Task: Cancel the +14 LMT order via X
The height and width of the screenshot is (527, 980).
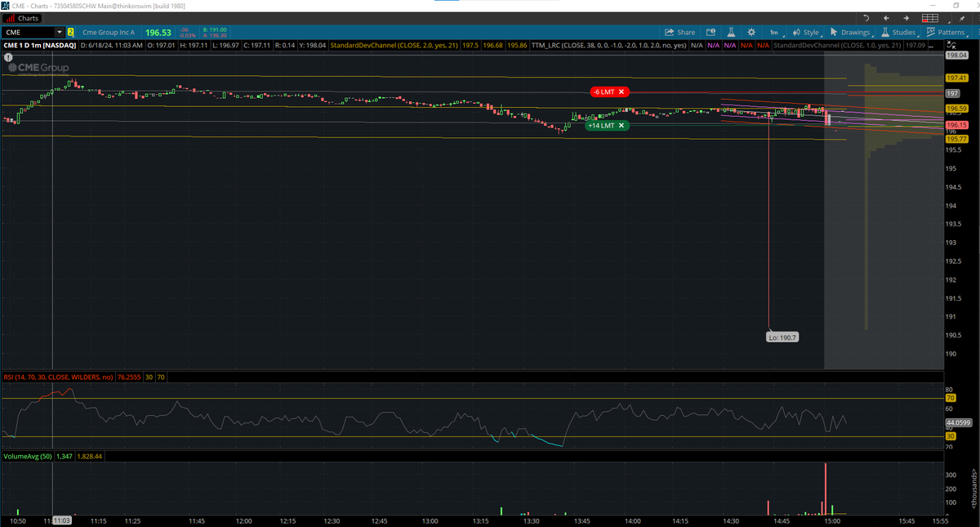Action: pos(621,126)
